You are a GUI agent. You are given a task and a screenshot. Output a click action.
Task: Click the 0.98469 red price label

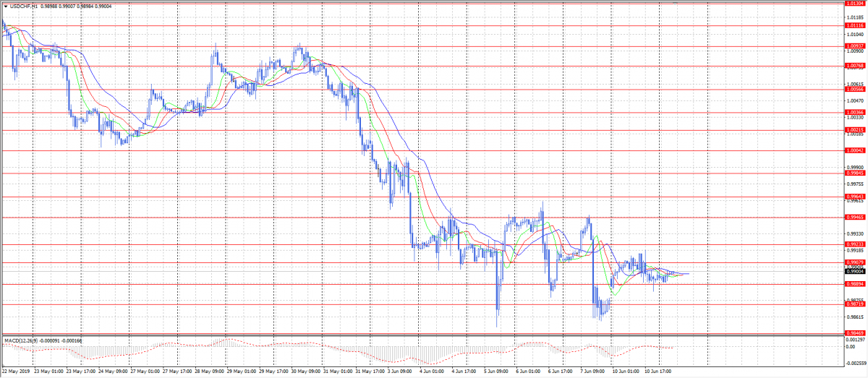(x=856, y=332)
